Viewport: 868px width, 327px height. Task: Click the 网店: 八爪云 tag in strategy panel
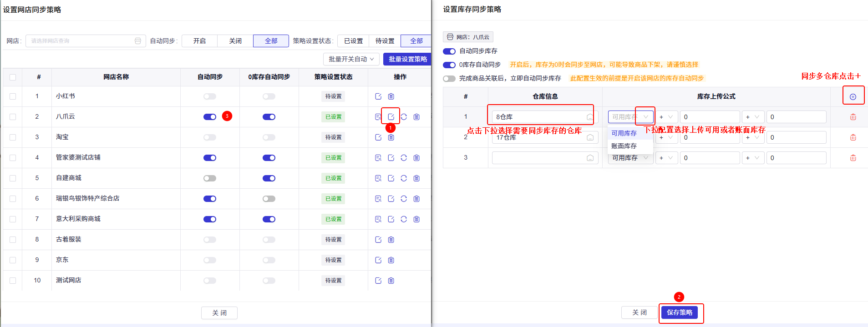coord(468,37)
